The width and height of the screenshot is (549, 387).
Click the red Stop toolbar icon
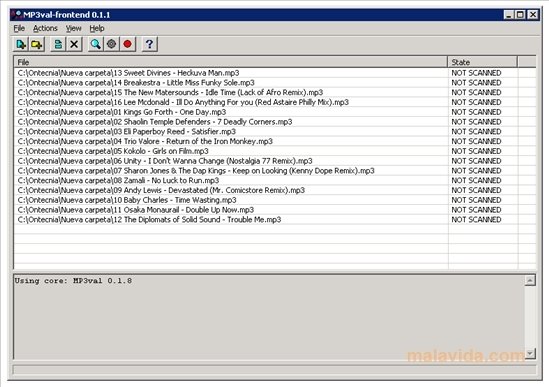pyautogui.click(x=127, y=44)
